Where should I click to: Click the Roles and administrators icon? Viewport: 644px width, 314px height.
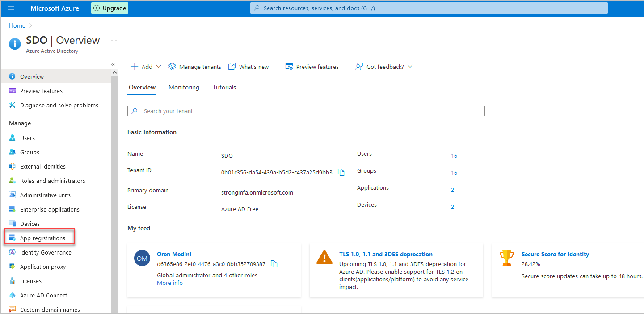(x=12, y=181)
